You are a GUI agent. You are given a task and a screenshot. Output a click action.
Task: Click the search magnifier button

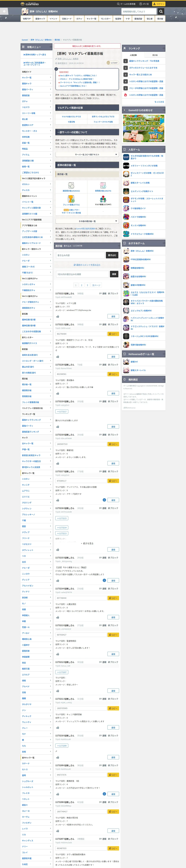[161, 11]
